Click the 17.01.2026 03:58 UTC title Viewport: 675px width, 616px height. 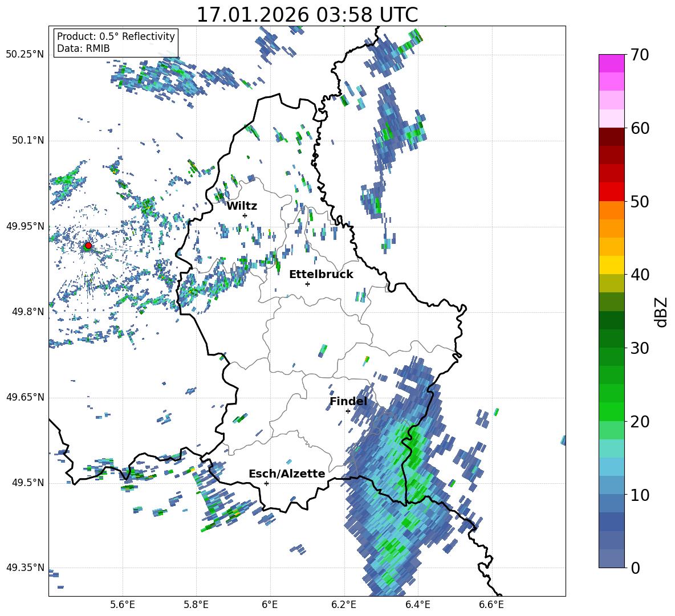[307, 15]
